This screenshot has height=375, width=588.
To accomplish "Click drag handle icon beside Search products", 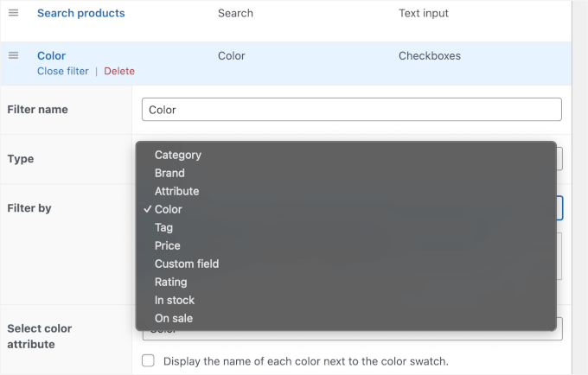I will click(x=14, y=14).
